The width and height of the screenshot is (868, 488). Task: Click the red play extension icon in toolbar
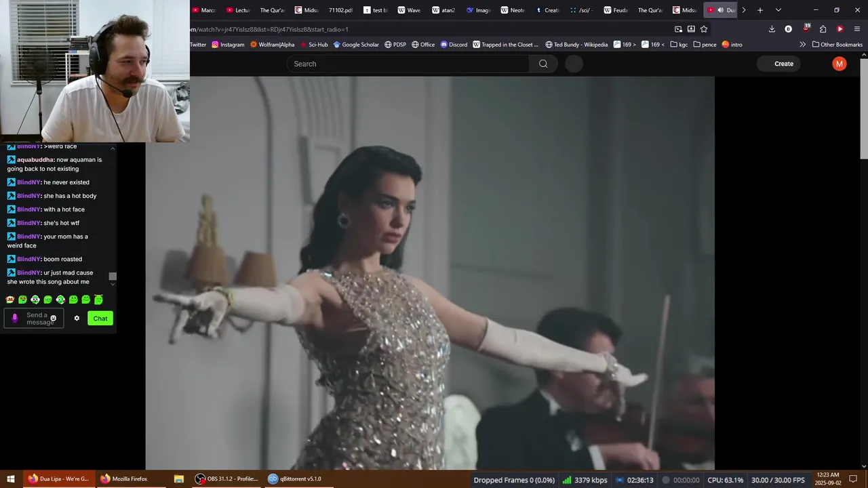[840, 29]
